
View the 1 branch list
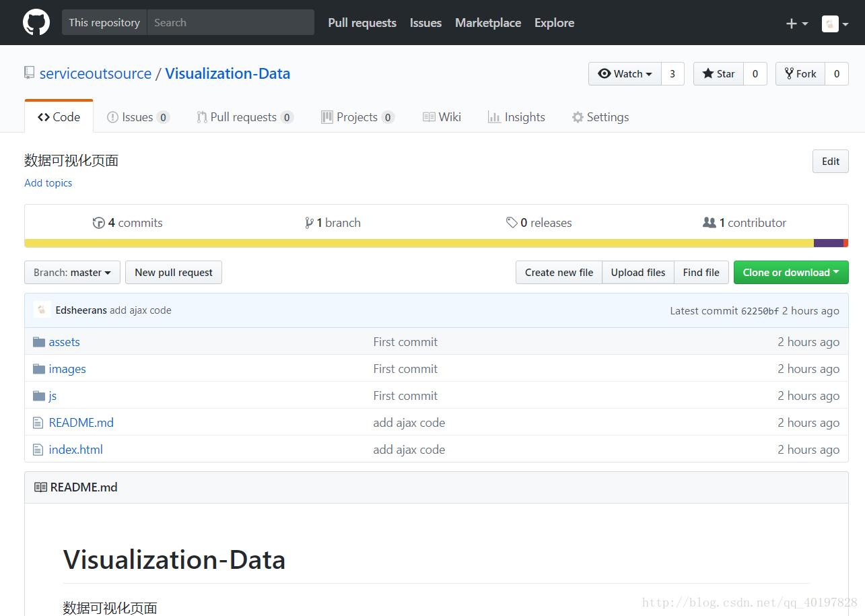click(333, 223)
